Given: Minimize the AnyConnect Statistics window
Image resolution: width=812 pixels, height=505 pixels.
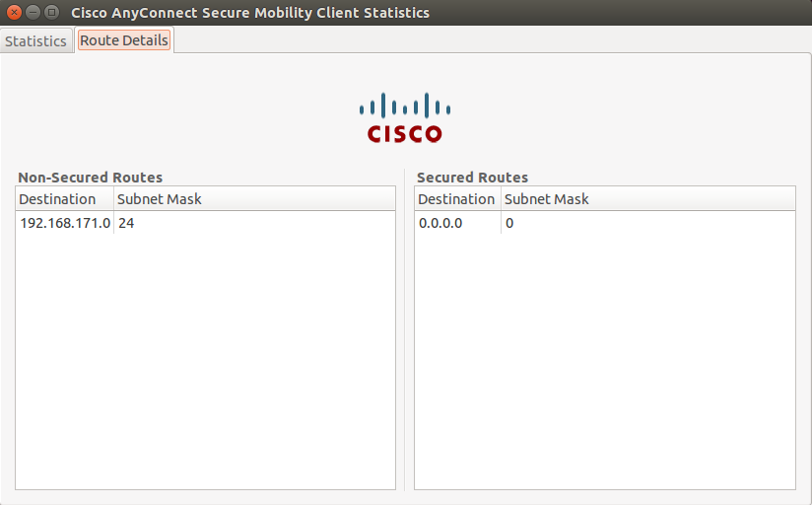Looking at the screenshot, I should click(x=33, y=12).
